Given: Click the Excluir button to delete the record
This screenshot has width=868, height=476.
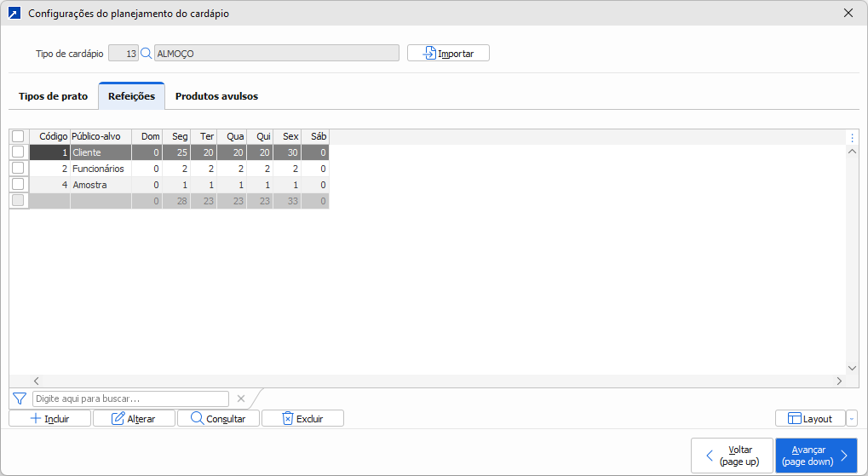Looking at the screenshot, I should (x=302, y=418).
